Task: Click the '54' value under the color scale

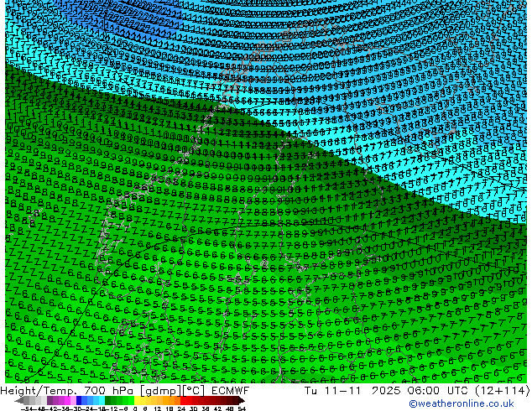Action: (x=241, y=408)
